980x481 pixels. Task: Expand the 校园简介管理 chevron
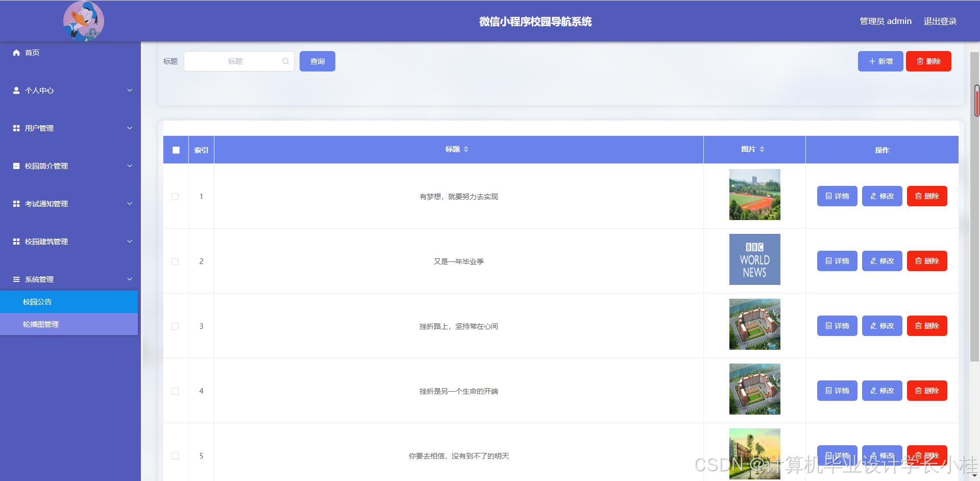click(x=130, y=166)
